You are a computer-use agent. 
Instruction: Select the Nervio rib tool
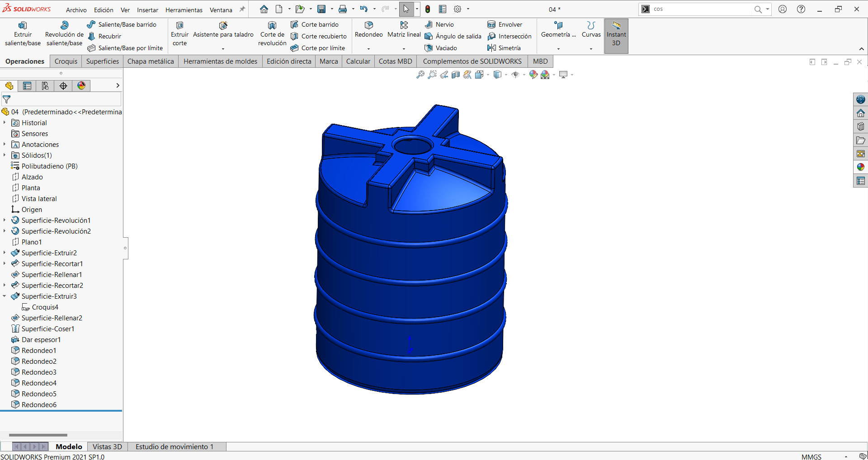pos(439,24)
